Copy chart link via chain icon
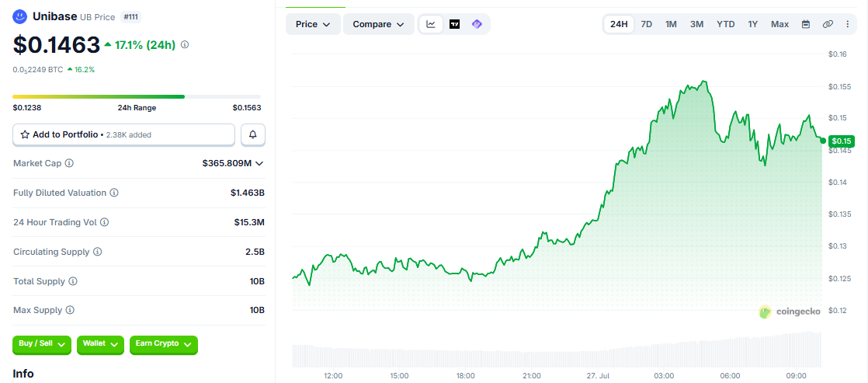 [828, 24]
